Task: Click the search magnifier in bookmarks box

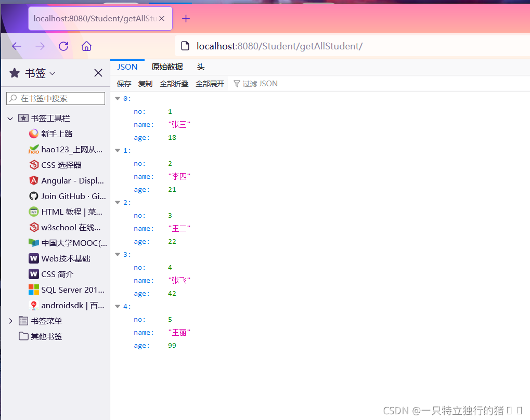Action: tap(13, 98)
